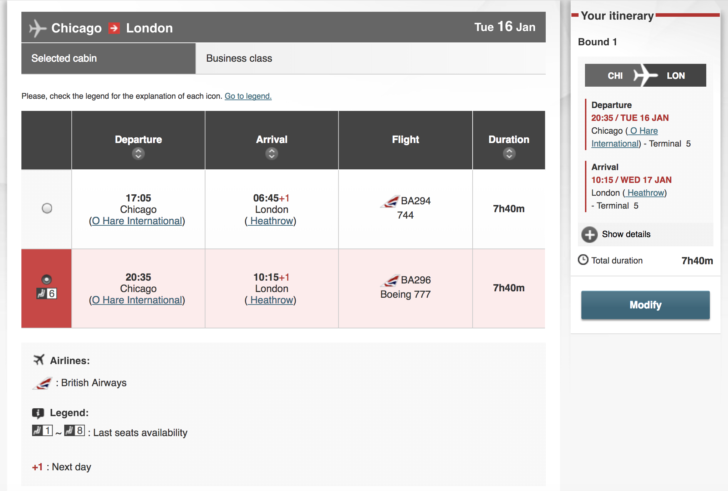Sort flights by Duration column
Screen dimensions: 728x491
click(x=509, y=154)
